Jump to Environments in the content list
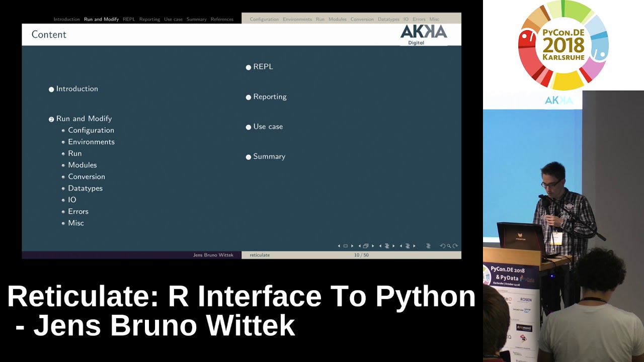Screen dimensions: 644x362 point(91,142)
